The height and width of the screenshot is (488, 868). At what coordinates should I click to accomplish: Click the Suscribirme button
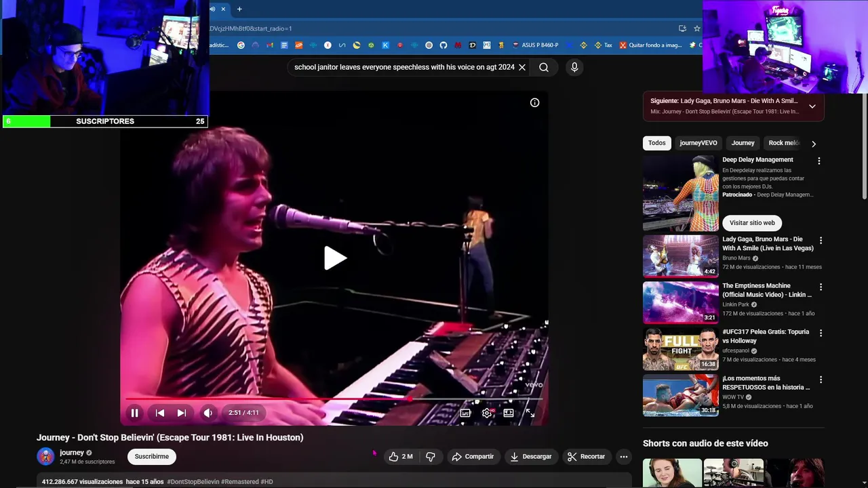[x=151, y=457]
